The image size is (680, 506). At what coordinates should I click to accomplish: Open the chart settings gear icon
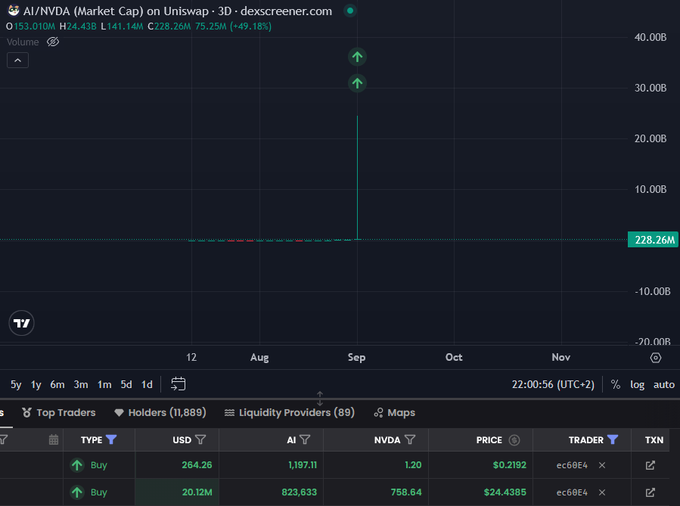[656, 358]
